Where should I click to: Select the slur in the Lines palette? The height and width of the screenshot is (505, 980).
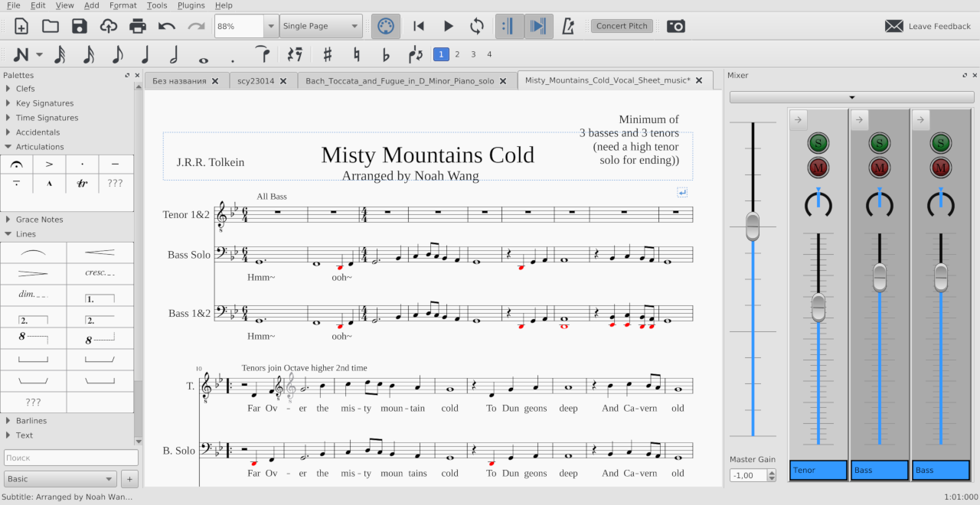pyautogui.click(x=33, y=252)
